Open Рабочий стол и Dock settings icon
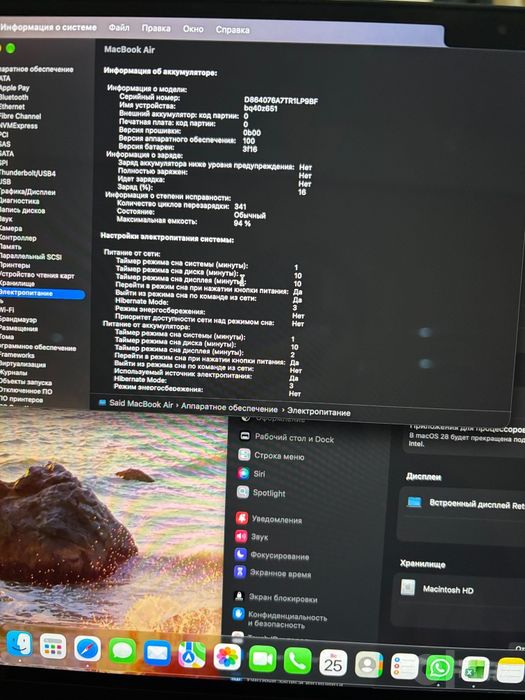The height and width of the screenshot is (700, 525). point(245,436)
